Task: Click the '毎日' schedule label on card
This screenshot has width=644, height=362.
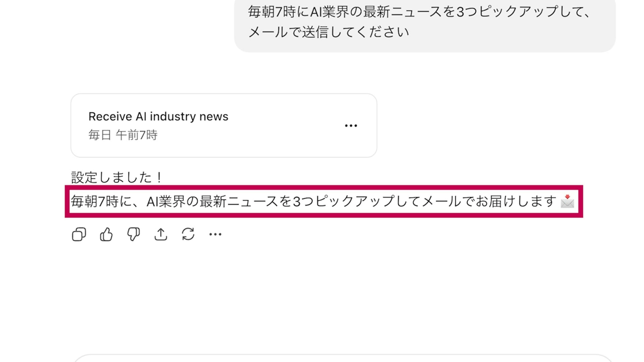Action: (x=99, y=135)
